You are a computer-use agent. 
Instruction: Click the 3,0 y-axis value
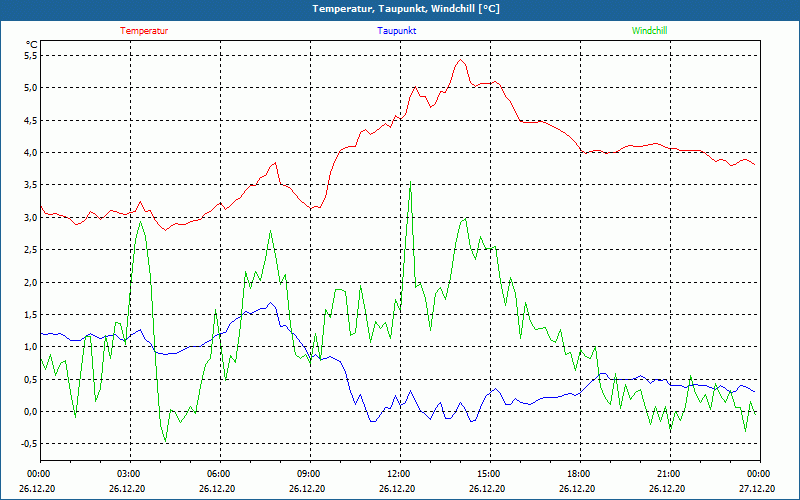(31, 217)
